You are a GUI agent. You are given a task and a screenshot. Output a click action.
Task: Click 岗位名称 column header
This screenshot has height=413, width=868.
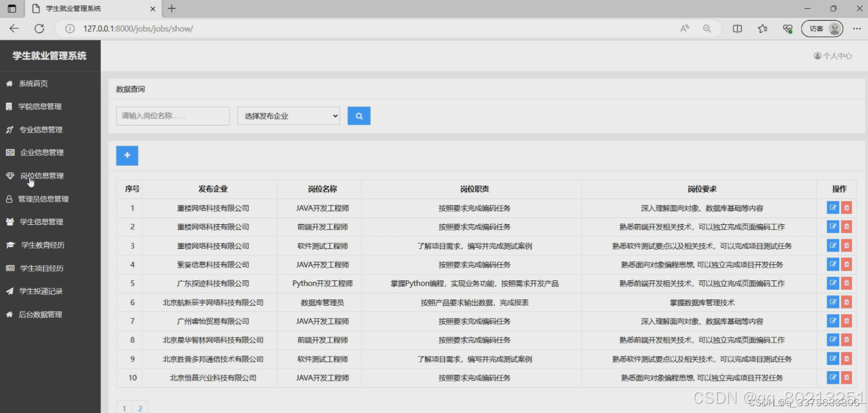click(322, 189)
